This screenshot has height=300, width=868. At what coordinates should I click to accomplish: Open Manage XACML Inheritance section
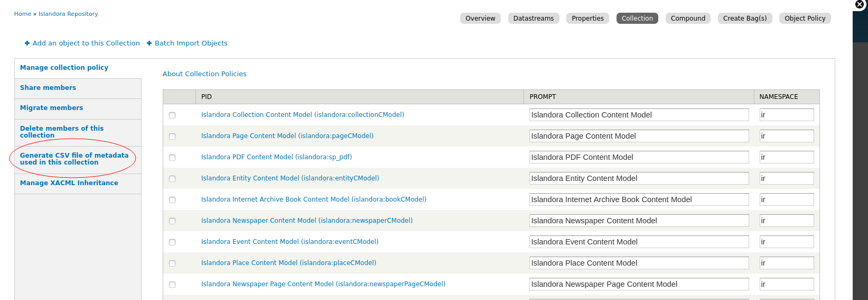[69, 183]
